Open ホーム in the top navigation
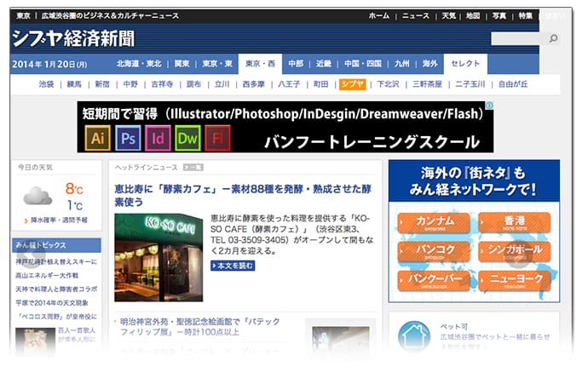The height and width of the screenshot is (378, 588). click(x=378, y=15)
